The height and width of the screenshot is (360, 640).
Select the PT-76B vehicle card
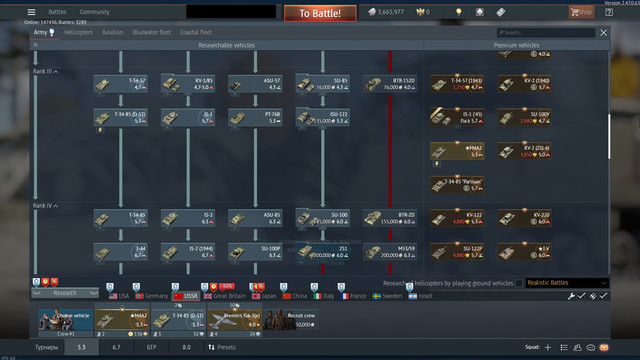click(x=255, y=118)
